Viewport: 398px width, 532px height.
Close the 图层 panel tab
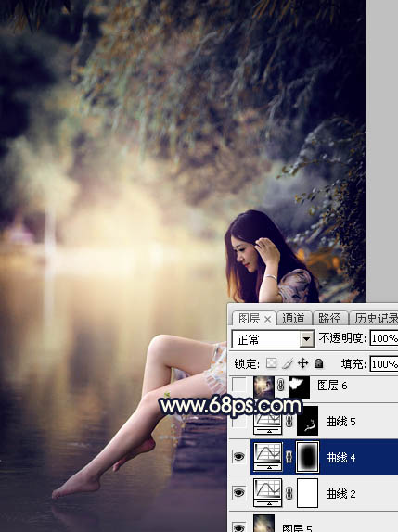267,319
